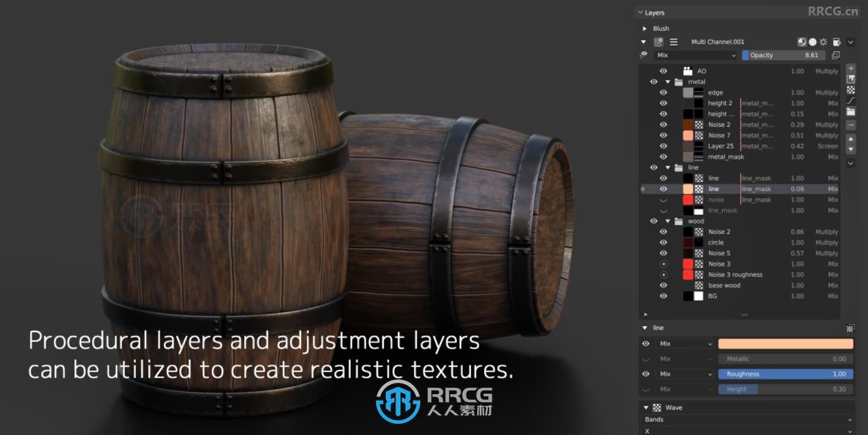The width and height of the screenshot is (868, 435).
Task: Click the checker texture icon in the line header
Action: pyautogui.click(x=850, y=328)
